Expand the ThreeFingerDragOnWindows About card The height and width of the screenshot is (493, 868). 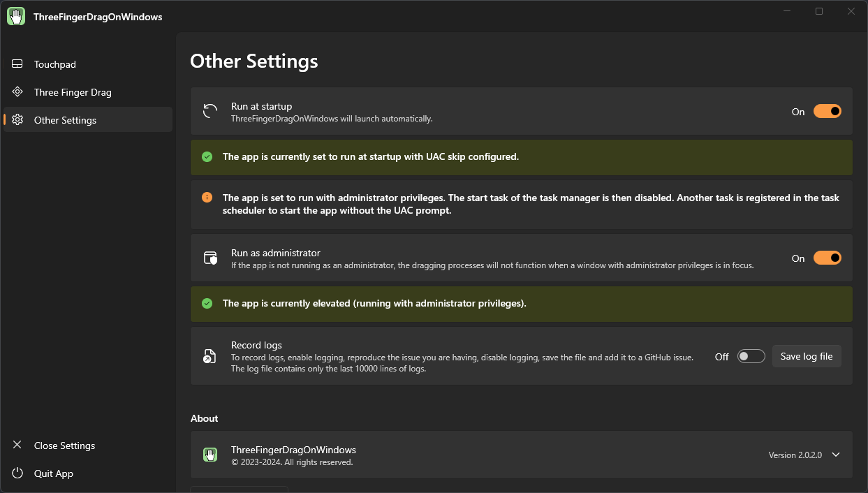[489, 455]
